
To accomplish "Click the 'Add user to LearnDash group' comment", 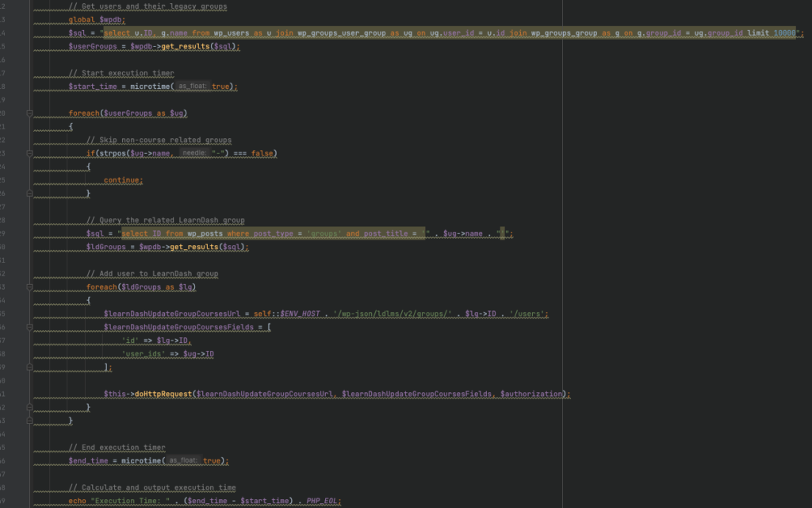I will tap(152, 274).
